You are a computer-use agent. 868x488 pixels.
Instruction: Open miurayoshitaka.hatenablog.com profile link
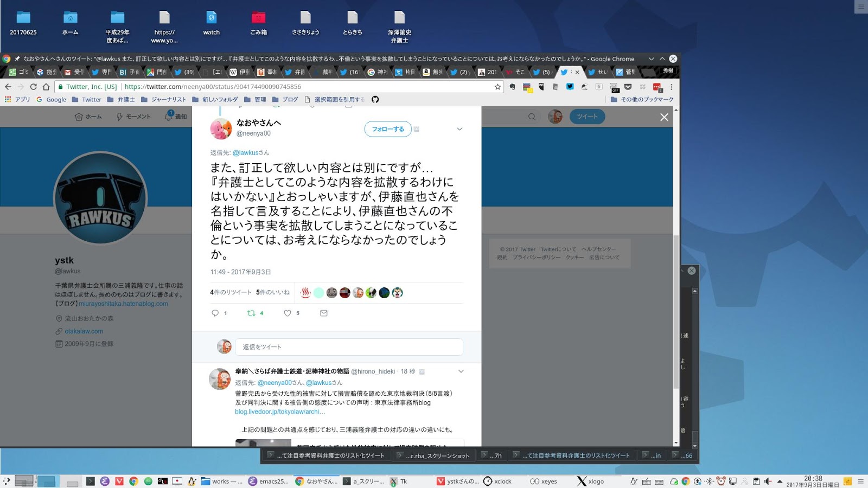(x=123, y=304)
